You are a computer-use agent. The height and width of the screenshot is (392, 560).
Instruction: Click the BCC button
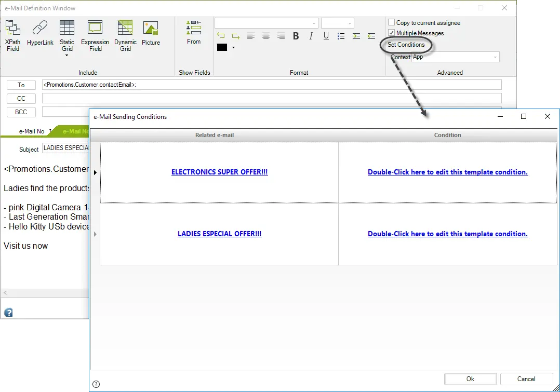pyautogui.click(x=21, y=112)
